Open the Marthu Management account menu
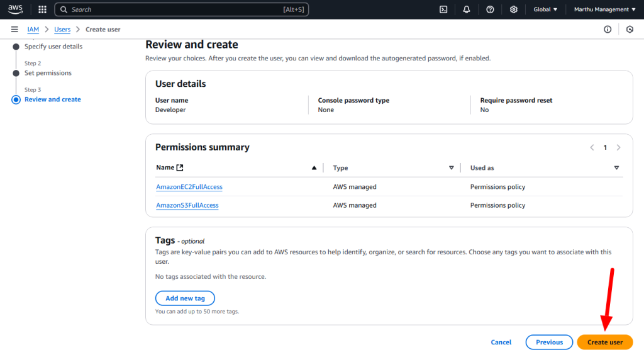 [604, 9]
